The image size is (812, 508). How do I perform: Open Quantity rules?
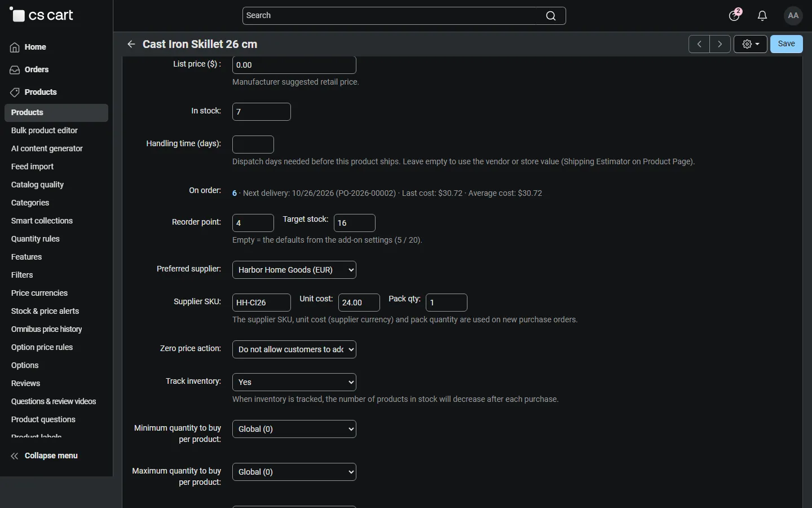35,239
